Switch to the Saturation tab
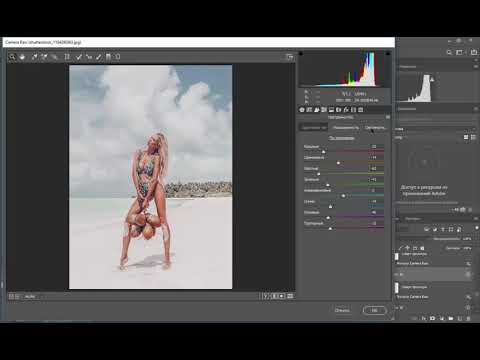Viewport: 480px width, 360px height. tap(346, 128)
